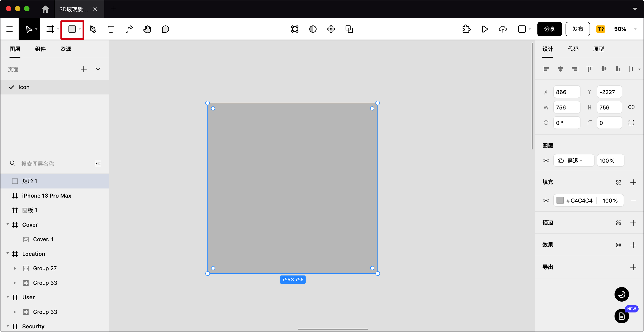Switch to 组件 tab
The image size is (644, 332).
pos(40,49)
